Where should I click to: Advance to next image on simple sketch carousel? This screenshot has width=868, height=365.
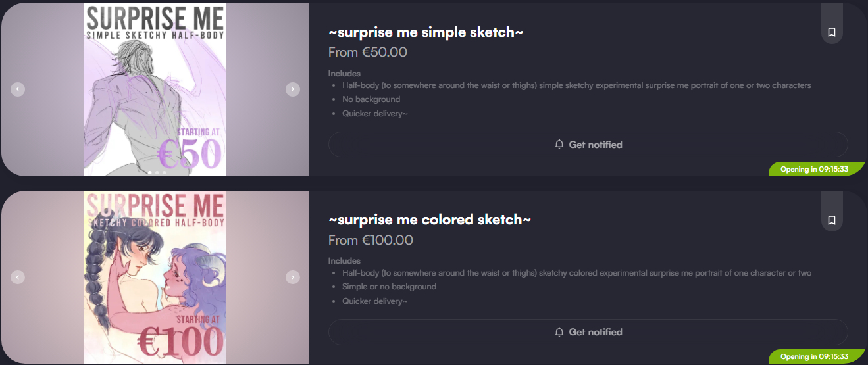[x=293, y=89]
